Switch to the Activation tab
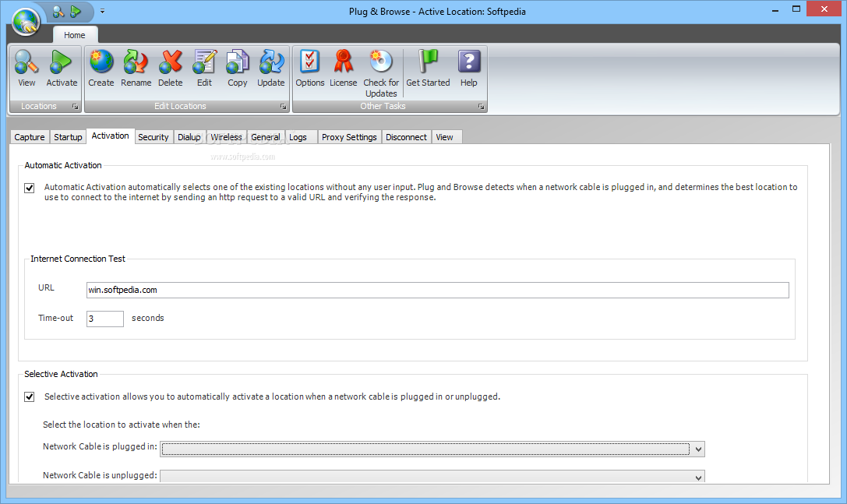Viewport: 847px width, 504px height. (x=110, y=136)
